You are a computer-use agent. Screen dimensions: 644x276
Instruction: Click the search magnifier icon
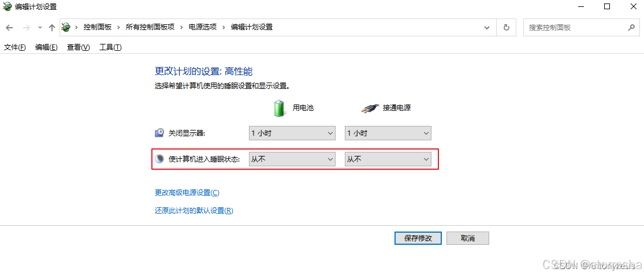coord(631,28)
